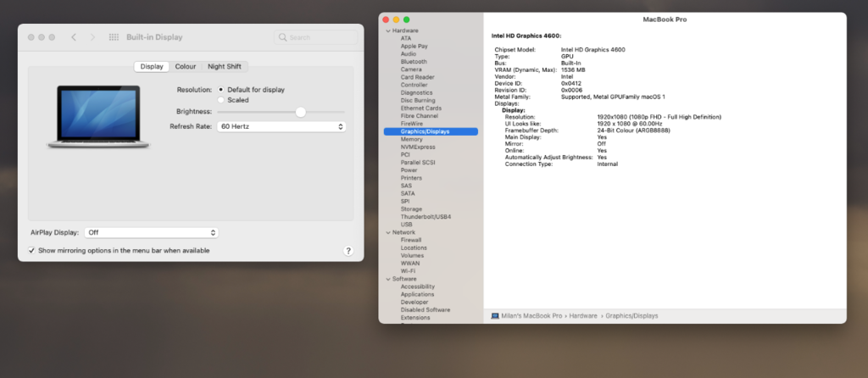Select Default for display resolution
Screen dimensions: 868x378
221,89
